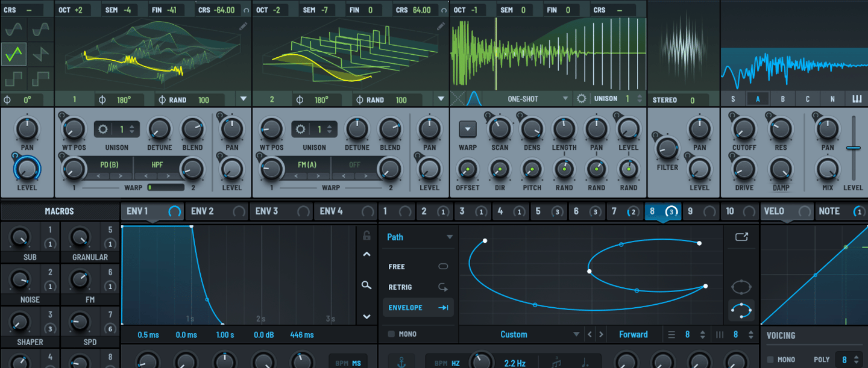
Task: Adjust the POLY voice count stepper
Action: [x=857, y=360]
